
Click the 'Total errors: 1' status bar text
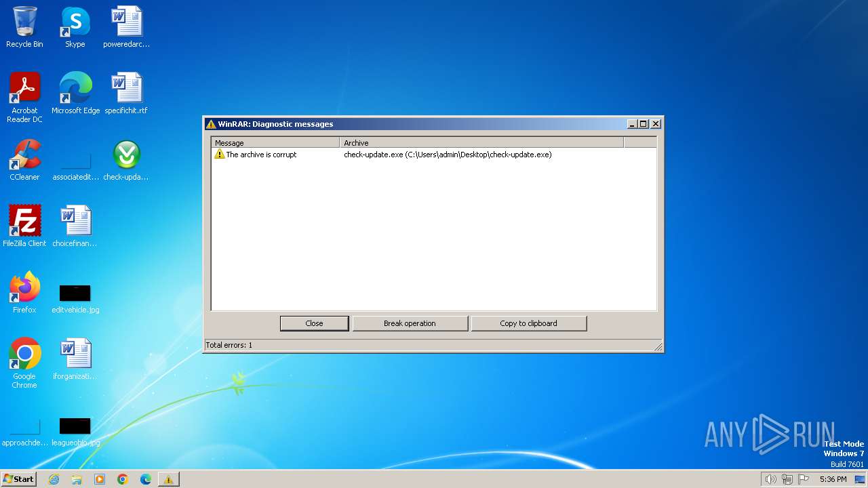point(229,345)
